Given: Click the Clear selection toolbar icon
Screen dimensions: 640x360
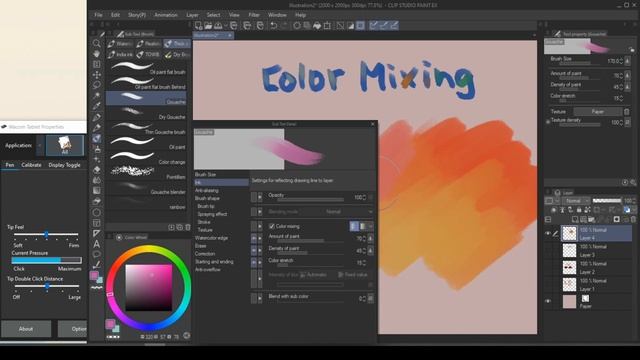Looking at the screenshot, I should click(340, 26).
